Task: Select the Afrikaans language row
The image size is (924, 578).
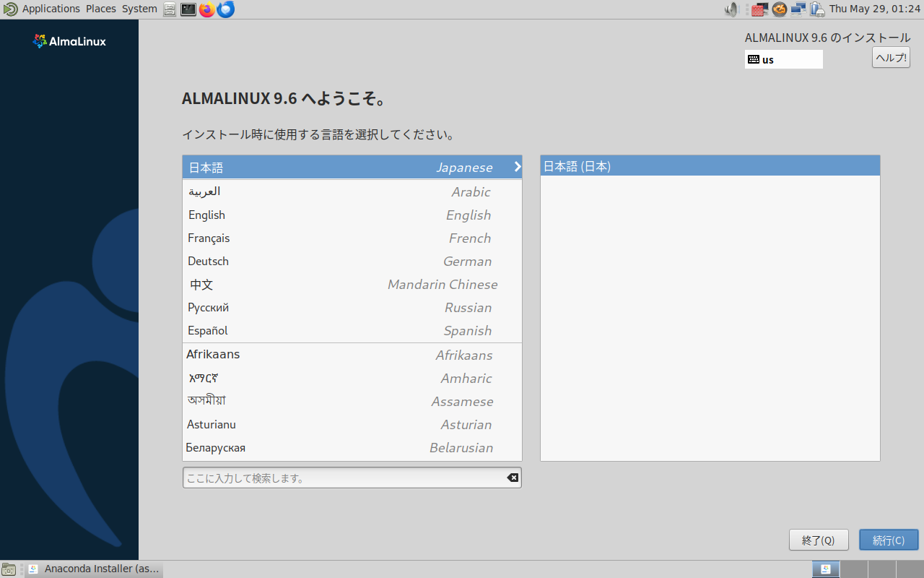Action: (x=352, y=355)
